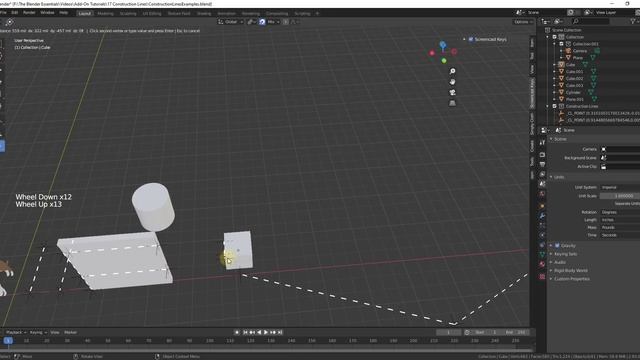The image size is (640, 360).
Task: Toggle the Gravity checkbox
Action: pyautogui.click(x=557, y=246)
